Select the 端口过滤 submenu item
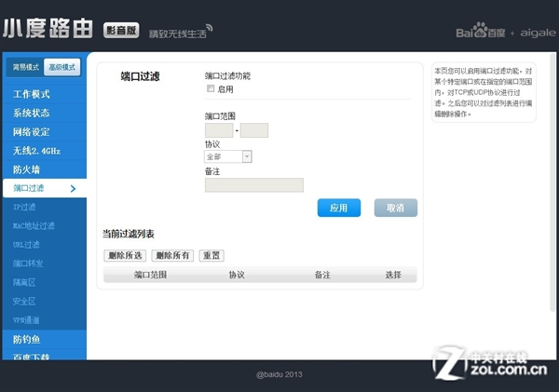This screenshot has width=559, height=392. [45, 188]
